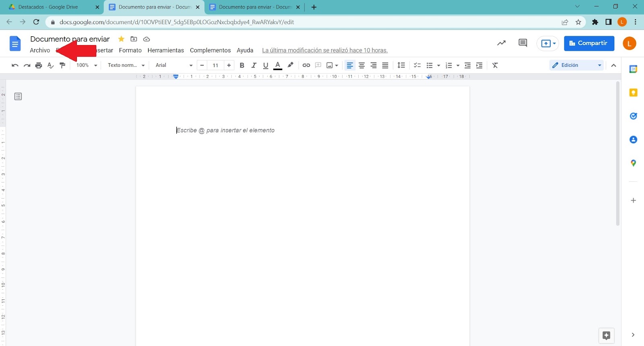Open the highlight color marker tool
Viewport: 644px width, 346px height.
290,65
